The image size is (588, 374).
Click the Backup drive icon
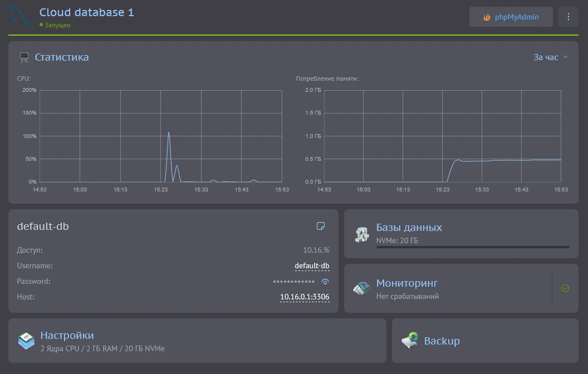pyautogui.click(x=410, y=341)
